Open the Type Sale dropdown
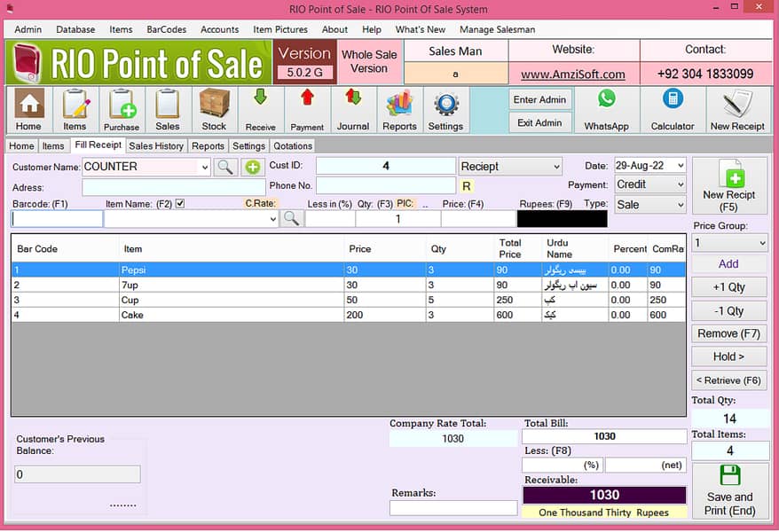Image resolution: width=779 pixels, height=532 pixels. pyautogui.click(x=650, y=205)
